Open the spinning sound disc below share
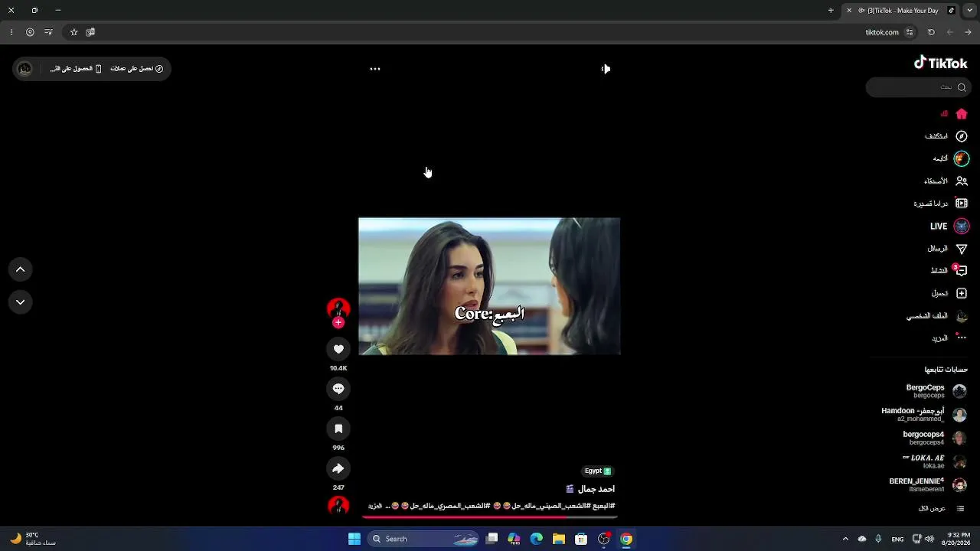This screenshot has height=551, width=980. click(x=338, y=506)
